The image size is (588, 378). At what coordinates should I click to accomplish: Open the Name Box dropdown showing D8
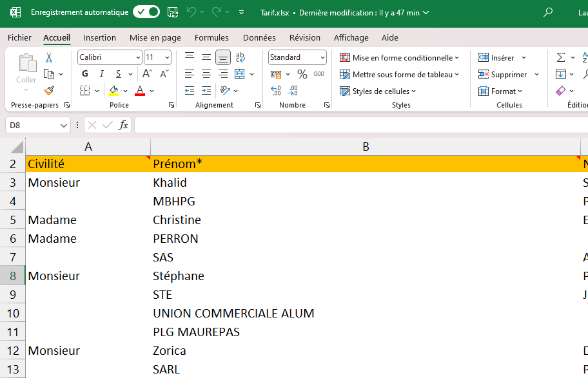(64, 126)
